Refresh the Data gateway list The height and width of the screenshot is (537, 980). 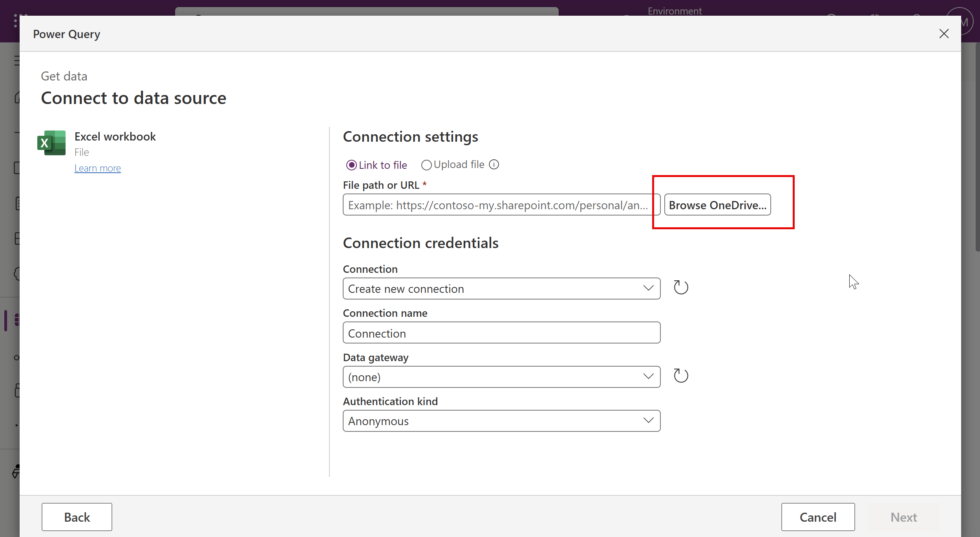point(681,376)
